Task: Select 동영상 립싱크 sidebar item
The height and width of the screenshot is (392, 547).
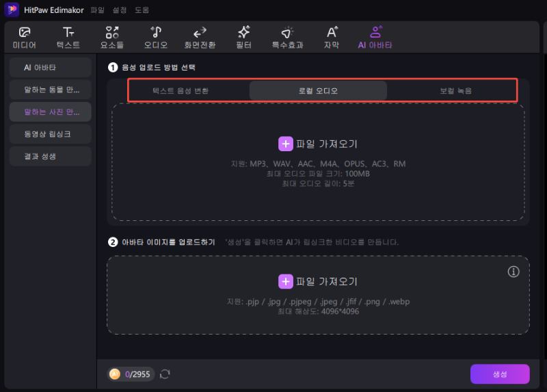Action: point(50,134)
